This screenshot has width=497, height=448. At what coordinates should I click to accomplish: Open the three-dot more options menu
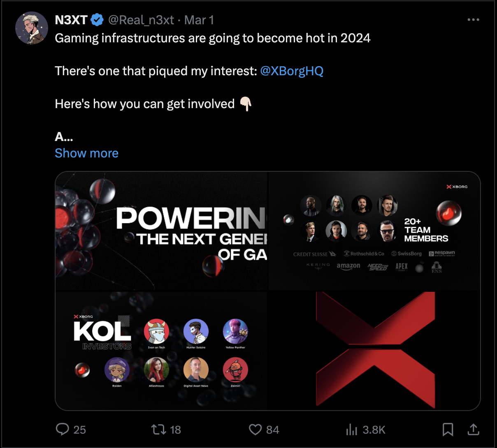click(x=473, y=20)
